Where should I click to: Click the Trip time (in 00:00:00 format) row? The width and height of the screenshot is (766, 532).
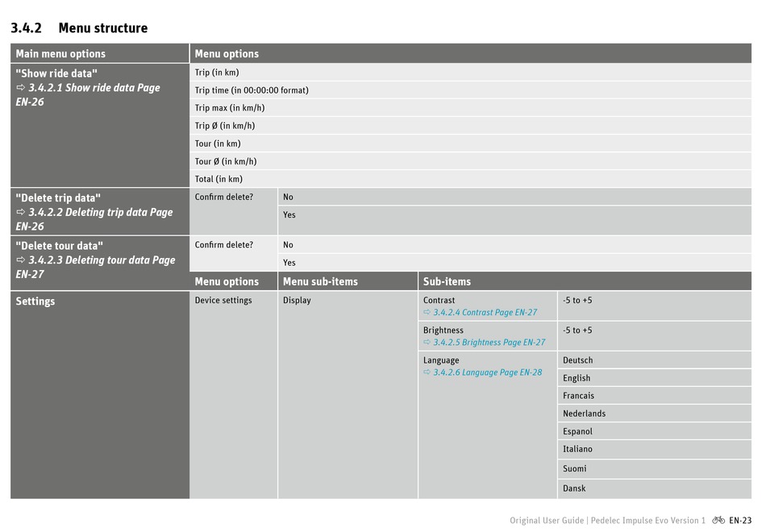(x=470, y=90)
